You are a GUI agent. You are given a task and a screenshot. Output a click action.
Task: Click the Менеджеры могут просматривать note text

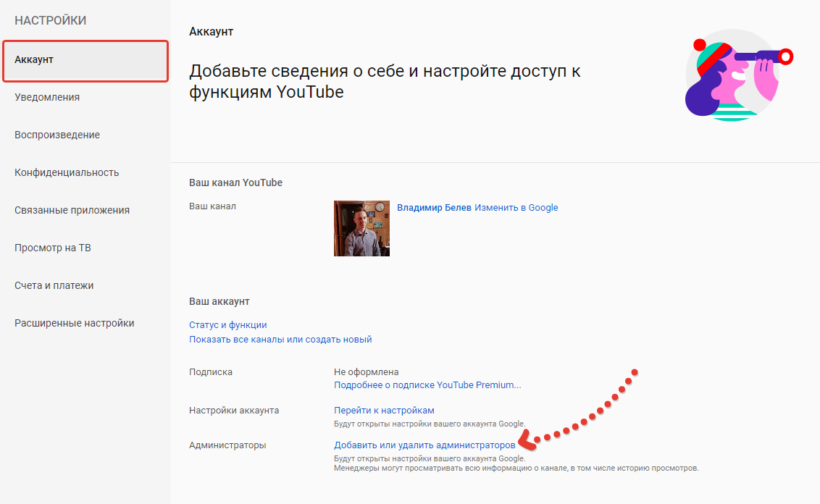[516, 468]
